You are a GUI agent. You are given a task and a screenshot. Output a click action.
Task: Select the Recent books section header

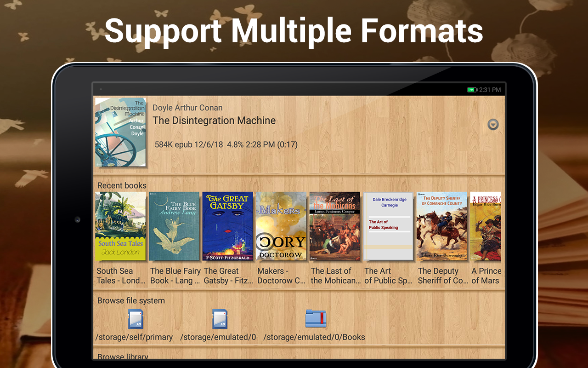point(122,185)
